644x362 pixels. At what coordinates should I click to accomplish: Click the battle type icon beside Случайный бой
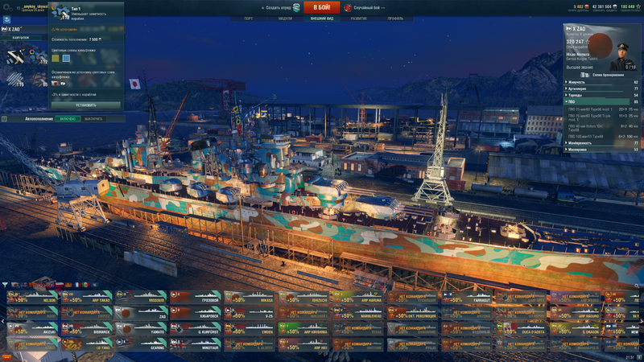click(x=348, y=7)
